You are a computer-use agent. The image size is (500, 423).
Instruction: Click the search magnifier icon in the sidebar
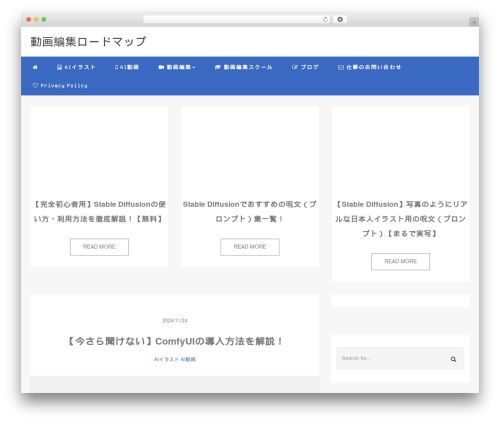click(x=453, y=359)
